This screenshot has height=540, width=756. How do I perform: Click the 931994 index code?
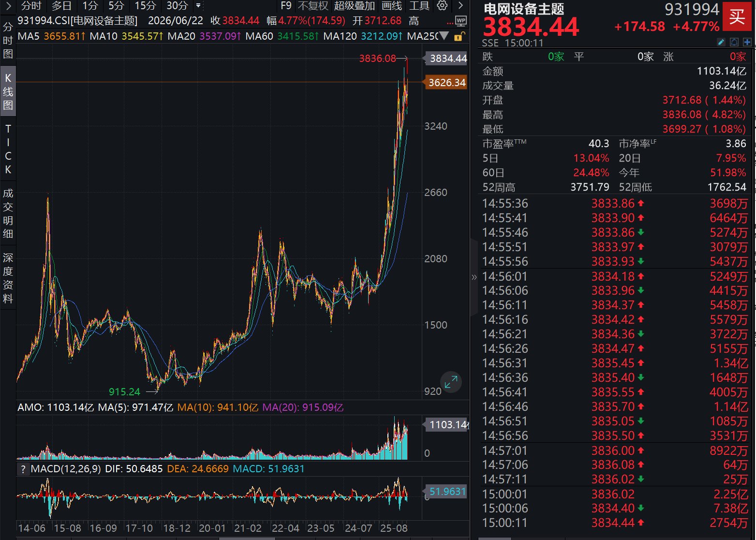pos(692,9)
